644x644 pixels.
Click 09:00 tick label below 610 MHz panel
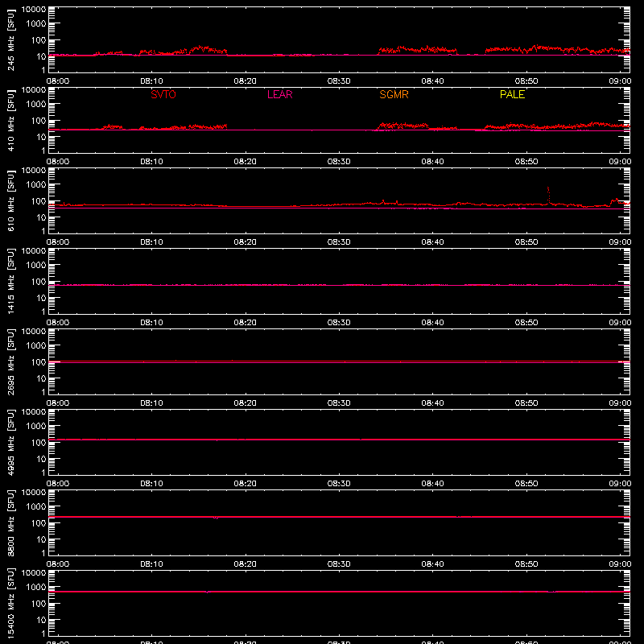click(x=620, y=242)
